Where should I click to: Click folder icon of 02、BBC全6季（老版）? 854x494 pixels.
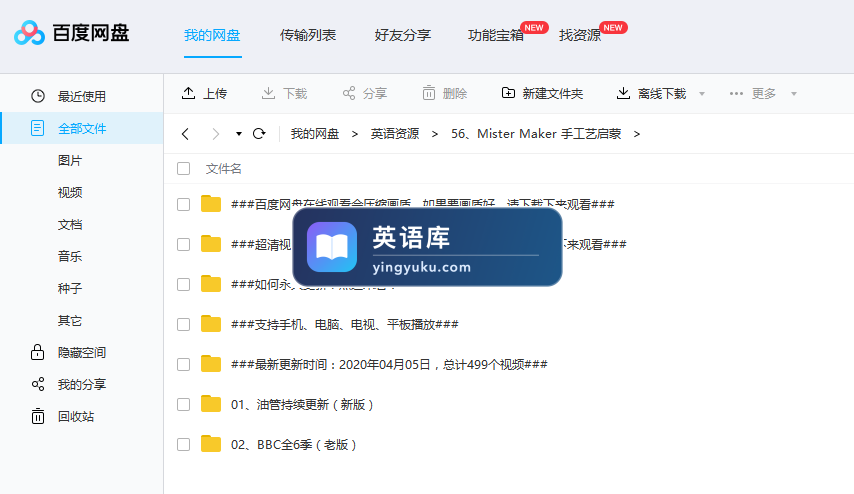click(x=211, y=444)
